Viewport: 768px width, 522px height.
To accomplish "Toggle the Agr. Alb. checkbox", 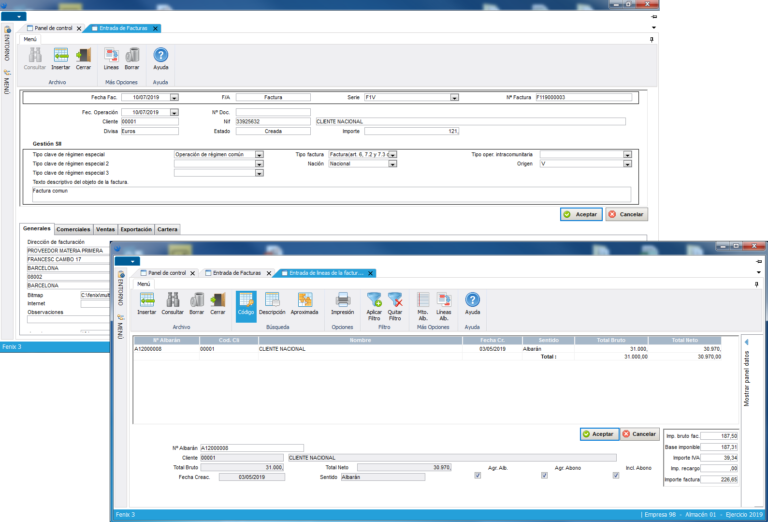I will (478, 475).
